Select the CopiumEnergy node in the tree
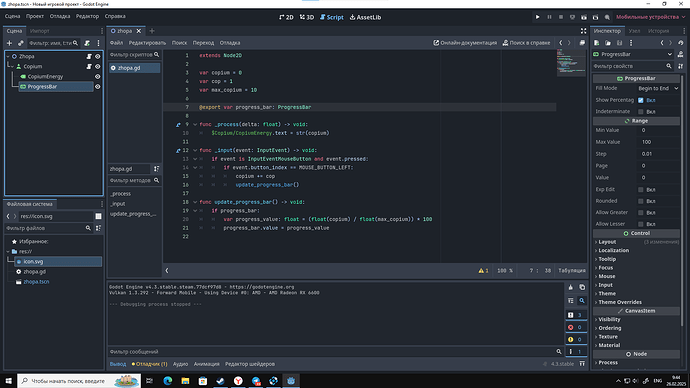Screen dimensions: 690x388 click(45, 77)
